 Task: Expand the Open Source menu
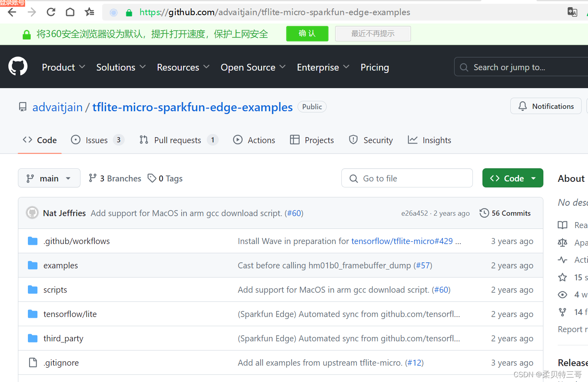pyautogui.click(x=253, y=67)
